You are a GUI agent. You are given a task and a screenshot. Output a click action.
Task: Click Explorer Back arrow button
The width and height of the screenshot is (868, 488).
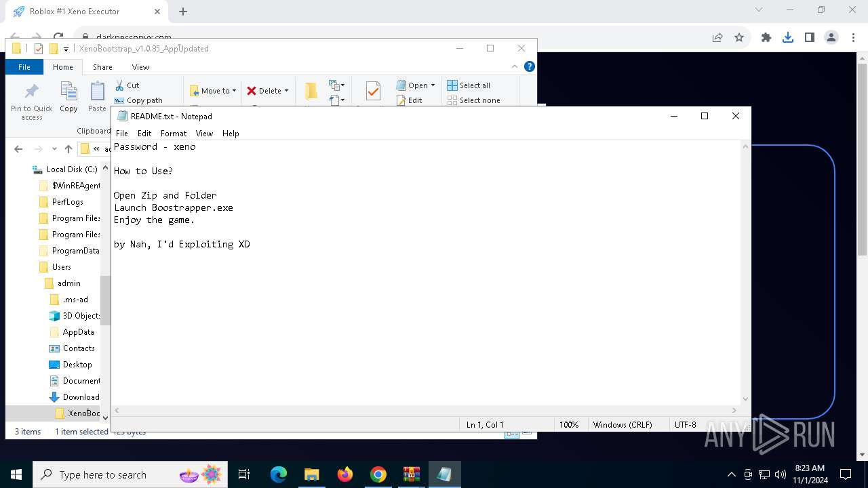pos(18,149)
